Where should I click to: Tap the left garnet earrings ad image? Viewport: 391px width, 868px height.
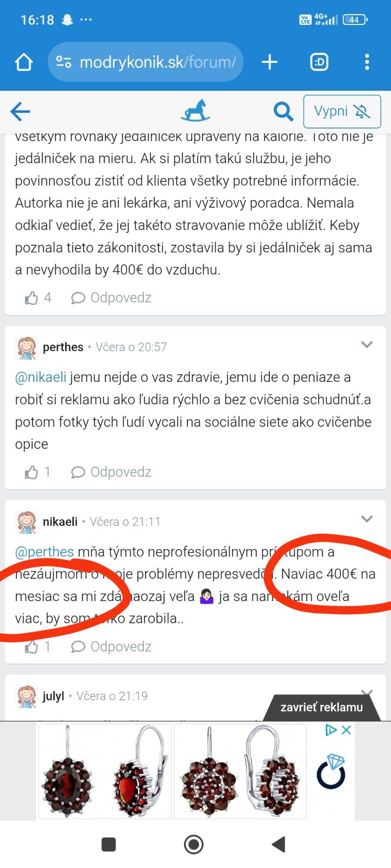(104, 771)
